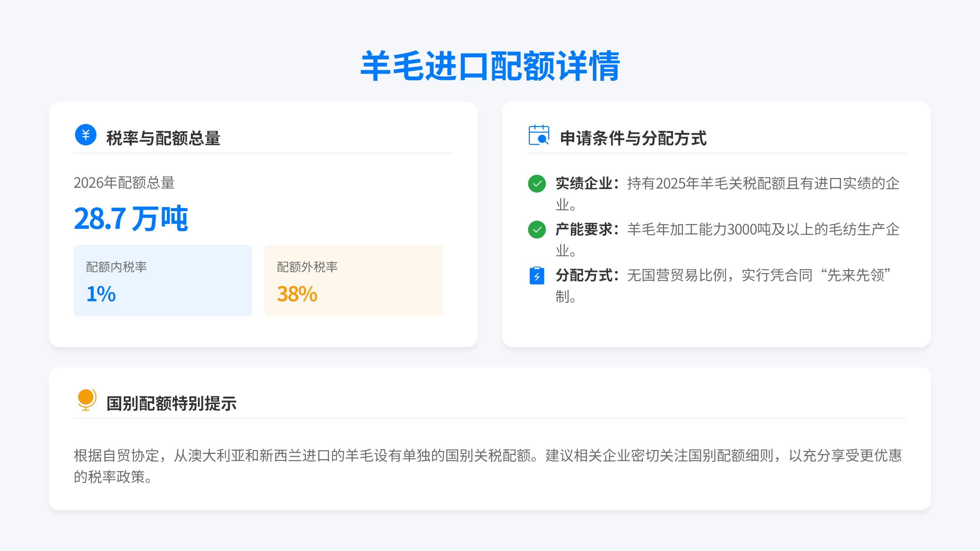Click the blue yen currency icon
This screenshot has width=980, height=551.
pos(85,135)
